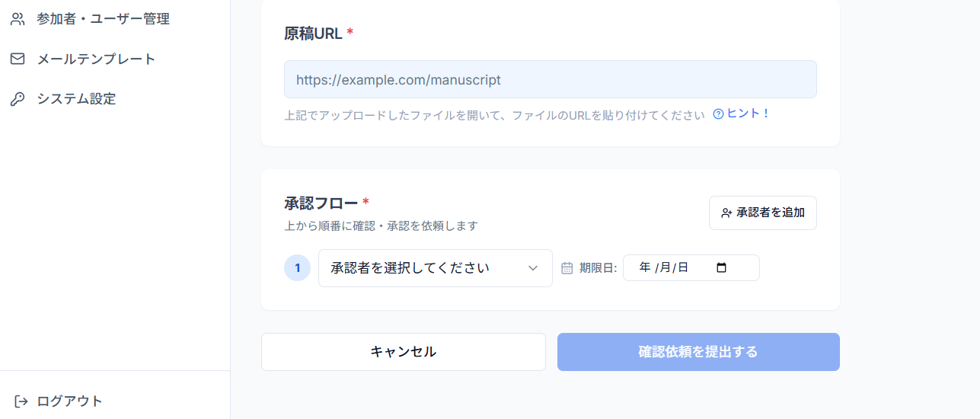Expand the approver list via chevron arrow
The image size is (980, 419).
[x=533, y=268]
